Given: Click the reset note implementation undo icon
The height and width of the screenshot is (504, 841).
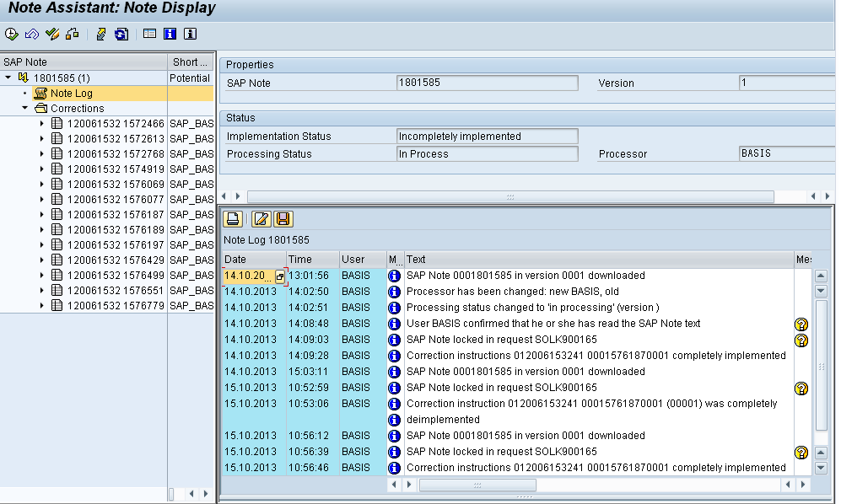Looking at the screenshot, I should 32,35.
